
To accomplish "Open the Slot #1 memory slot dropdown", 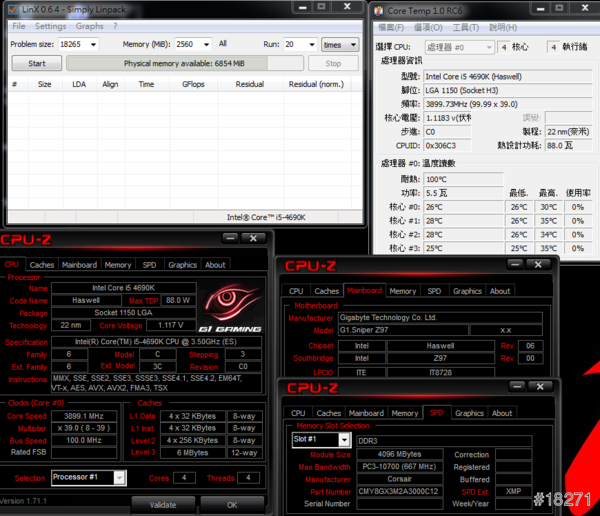I will (x=345, y=439).
